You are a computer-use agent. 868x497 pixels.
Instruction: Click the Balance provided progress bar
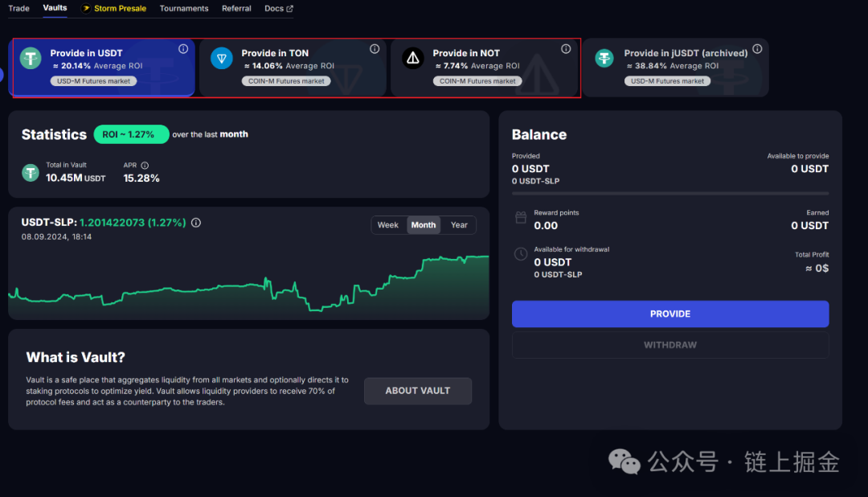tap(670, 193)
